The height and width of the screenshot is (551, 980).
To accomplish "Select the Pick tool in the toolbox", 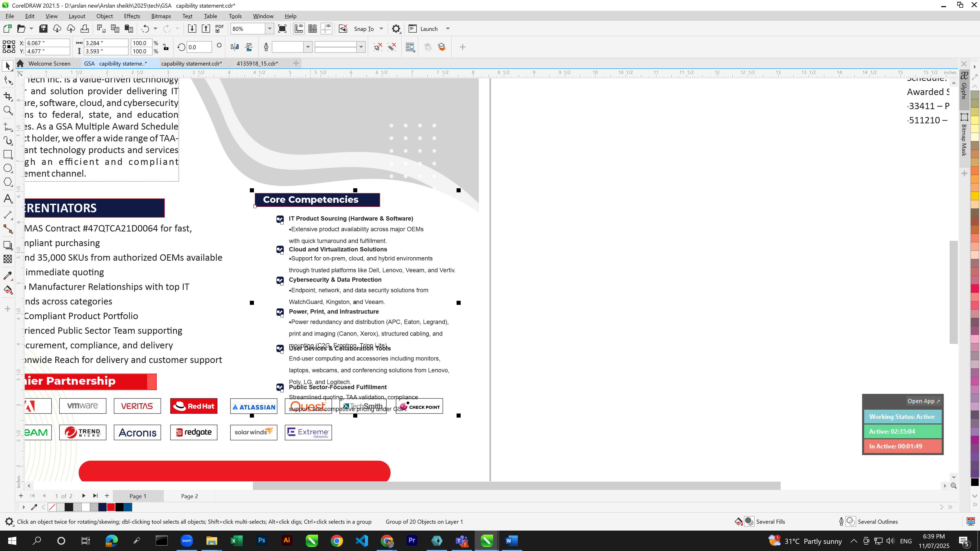I will coord(8,66).
